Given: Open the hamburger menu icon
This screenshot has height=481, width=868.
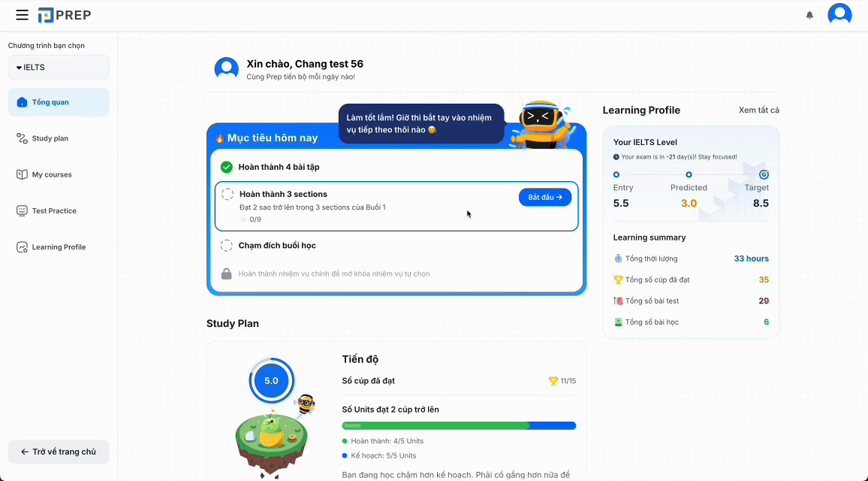Looking at the screenshot, I should 22,15.
